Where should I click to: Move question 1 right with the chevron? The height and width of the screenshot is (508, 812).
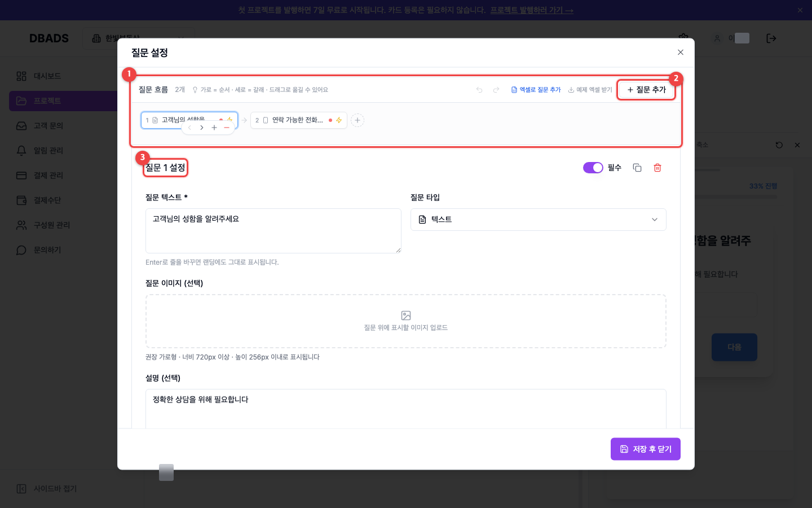point(202,128)
